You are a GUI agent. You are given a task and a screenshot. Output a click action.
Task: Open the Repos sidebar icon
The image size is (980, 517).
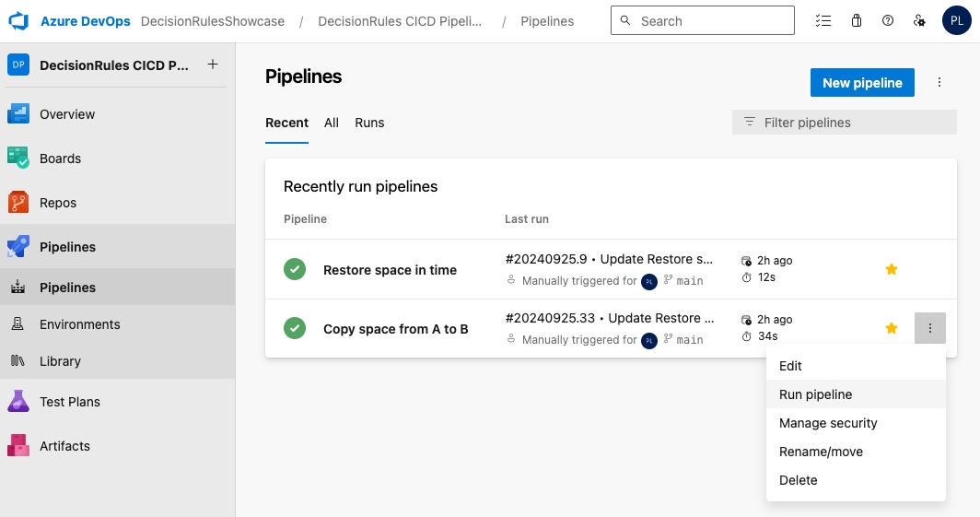[x=19, y=203]
